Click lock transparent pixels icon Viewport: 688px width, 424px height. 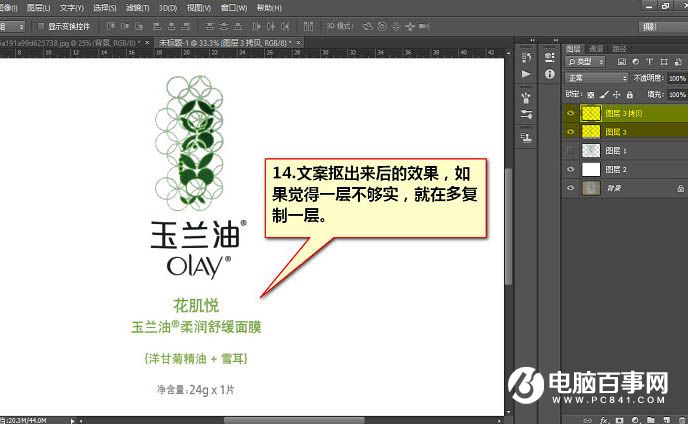(x=591, y=94)
